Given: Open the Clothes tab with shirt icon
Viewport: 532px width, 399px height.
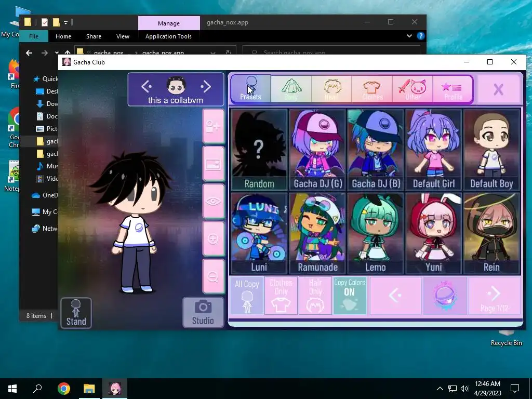Looking at the screenshot, I should coord(372,88).
